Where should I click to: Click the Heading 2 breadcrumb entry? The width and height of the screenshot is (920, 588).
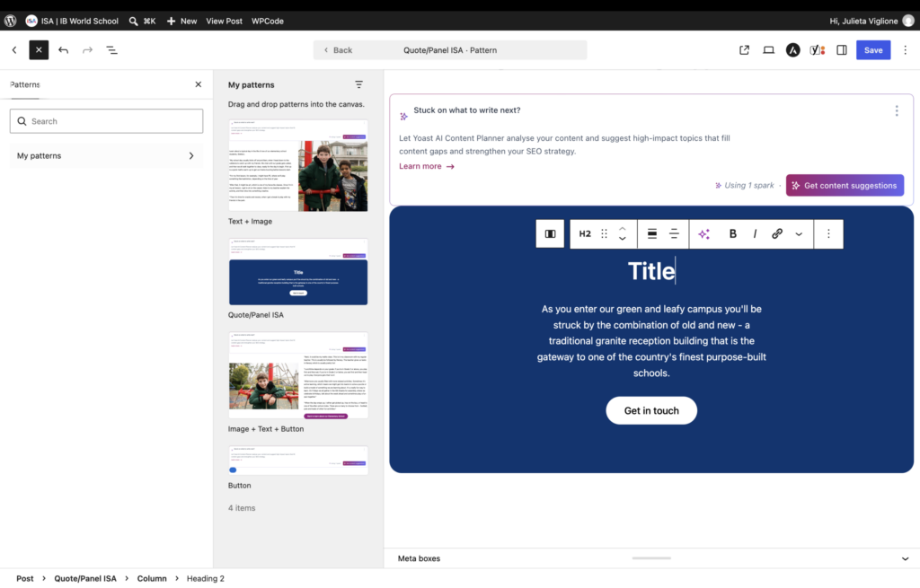point(206,578)
